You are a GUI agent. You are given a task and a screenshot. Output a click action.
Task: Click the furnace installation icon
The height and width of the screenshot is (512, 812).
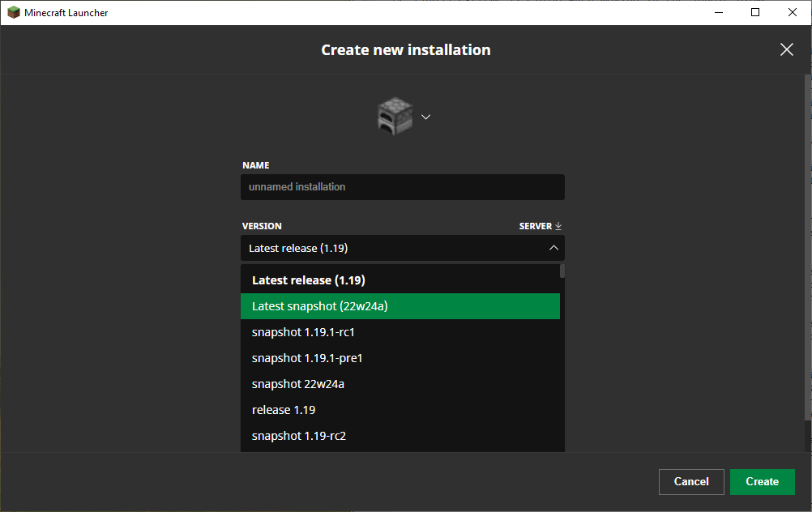pos(395,117)
